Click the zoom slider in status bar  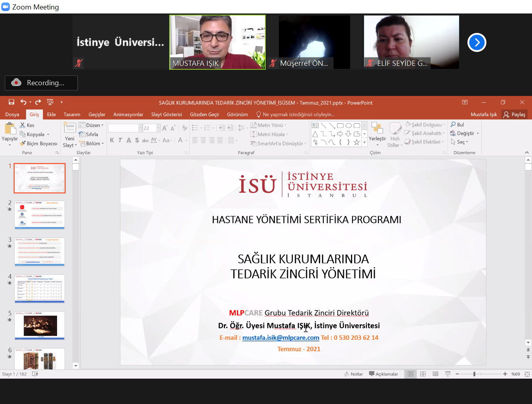pyautogui.click(x=474, y=374)
